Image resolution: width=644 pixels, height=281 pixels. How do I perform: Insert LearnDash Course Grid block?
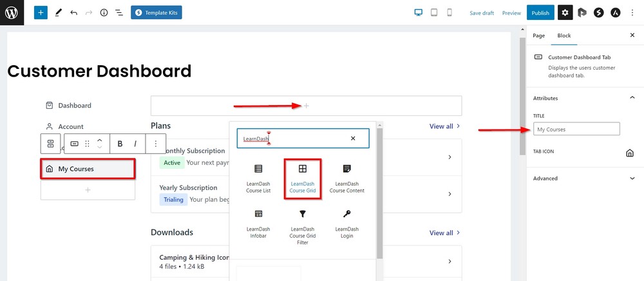point(302,179)
